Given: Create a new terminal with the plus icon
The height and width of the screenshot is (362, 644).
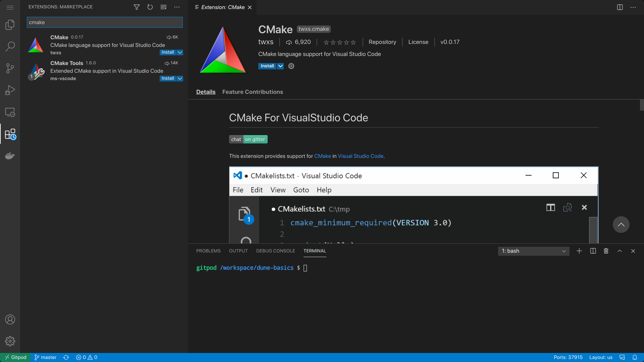Looking at the screenshot, I should pos(579,251).
